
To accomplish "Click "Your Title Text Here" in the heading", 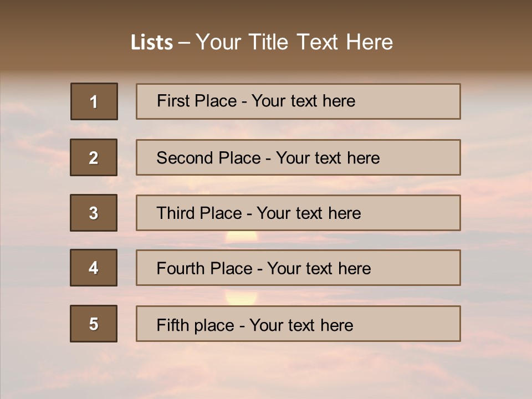I will 294,42.
